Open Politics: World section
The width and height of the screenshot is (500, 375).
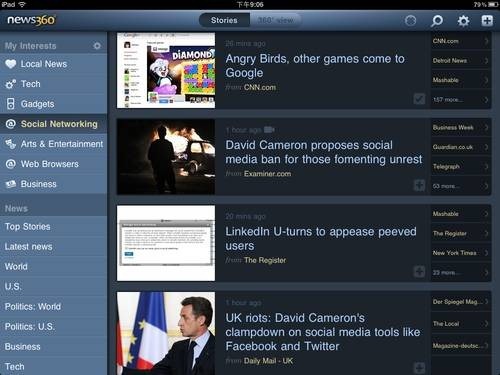[x=53, y=307]
